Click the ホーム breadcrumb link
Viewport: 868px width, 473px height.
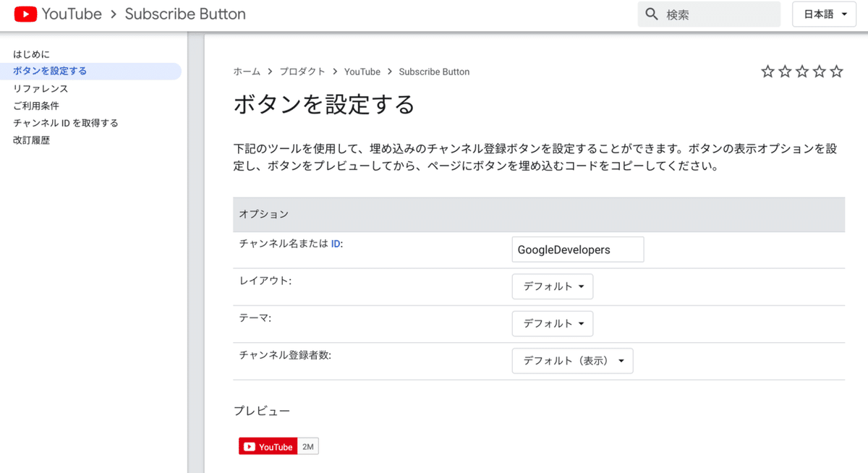pos(247,72)
